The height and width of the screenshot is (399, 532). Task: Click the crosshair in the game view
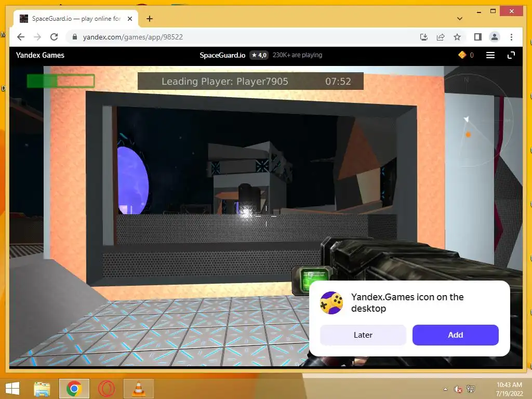267,216
